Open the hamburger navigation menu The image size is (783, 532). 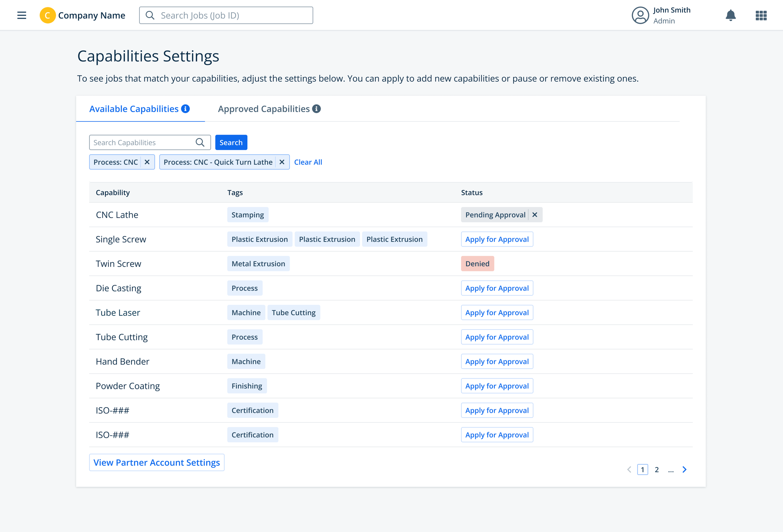pos(22,15)
